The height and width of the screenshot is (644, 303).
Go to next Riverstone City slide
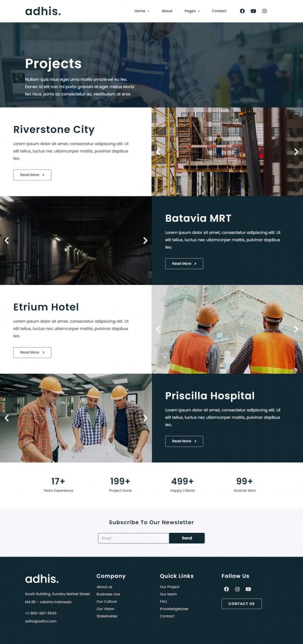click(296, 152)
